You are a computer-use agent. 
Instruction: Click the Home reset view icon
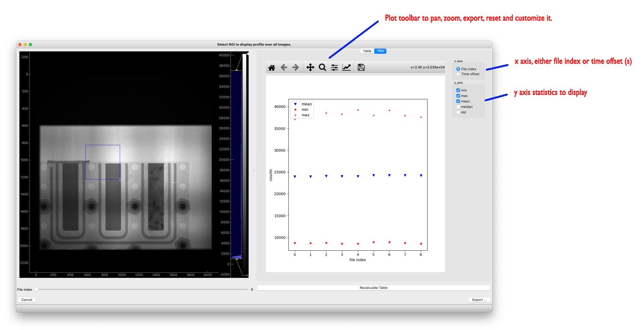click(x=272, y=68)
